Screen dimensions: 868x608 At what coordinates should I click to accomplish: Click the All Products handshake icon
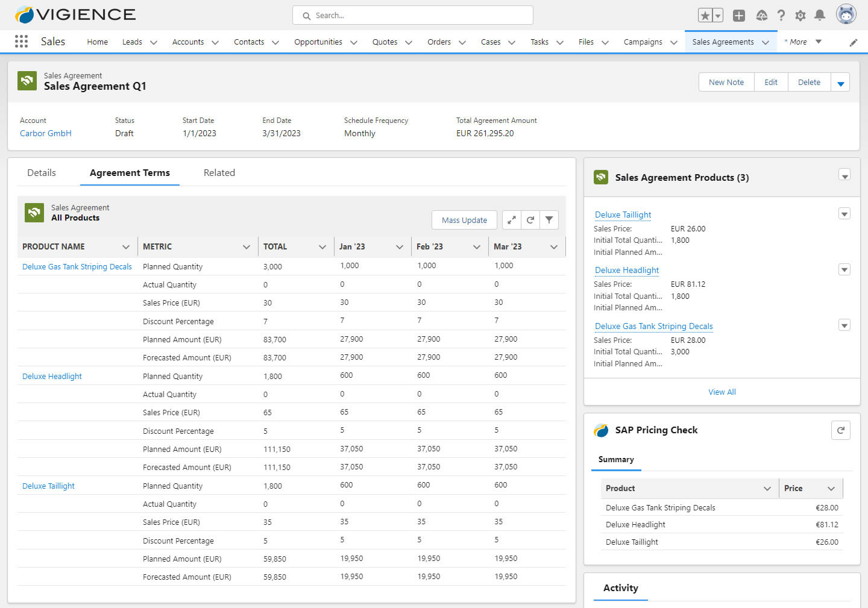click(x=34, y=213)
